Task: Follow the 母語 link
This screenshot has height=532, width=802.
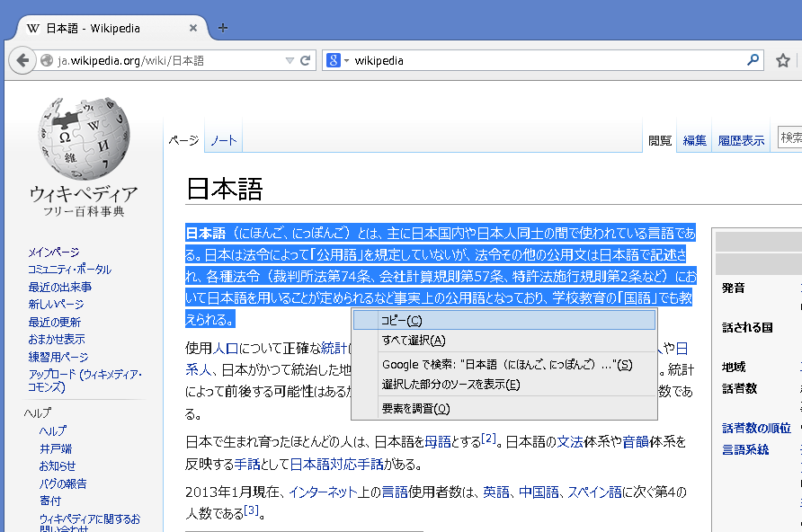Action: click(x=438, y=441)
